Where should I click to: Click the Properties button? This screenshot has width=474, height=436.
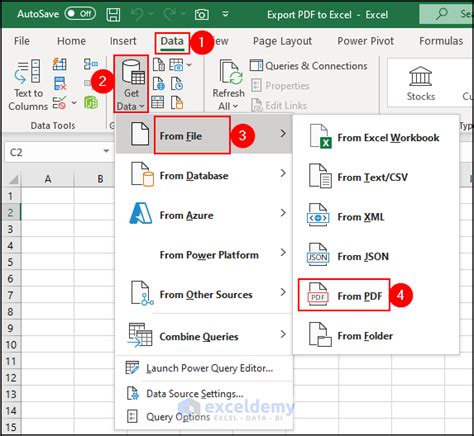click(x=280, y=86)
